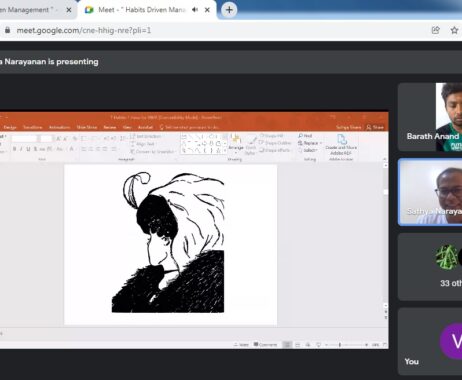Click your own 'You' participant tile

pyautogui.click(x=430, y=341)
